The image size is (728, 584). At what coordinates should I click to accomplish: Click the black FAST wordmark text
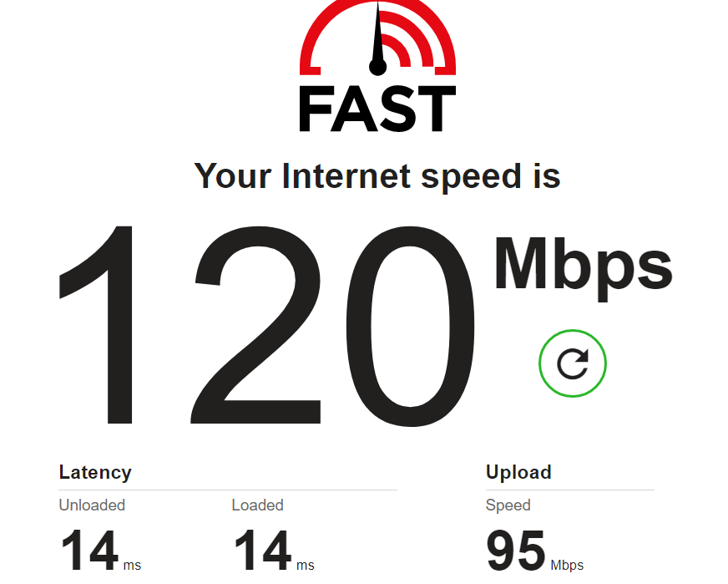(x=377, y=109)
